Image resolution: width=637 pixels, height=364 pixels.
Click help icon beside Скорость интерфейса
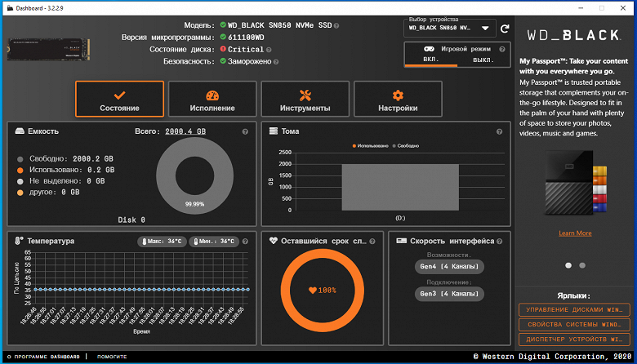pos(500,241)
